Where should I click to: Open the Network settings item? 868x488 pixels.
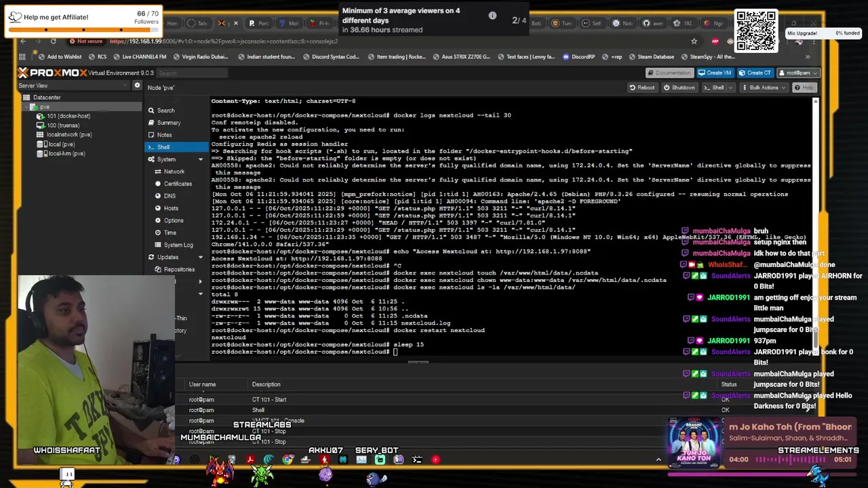click(174, 171)
